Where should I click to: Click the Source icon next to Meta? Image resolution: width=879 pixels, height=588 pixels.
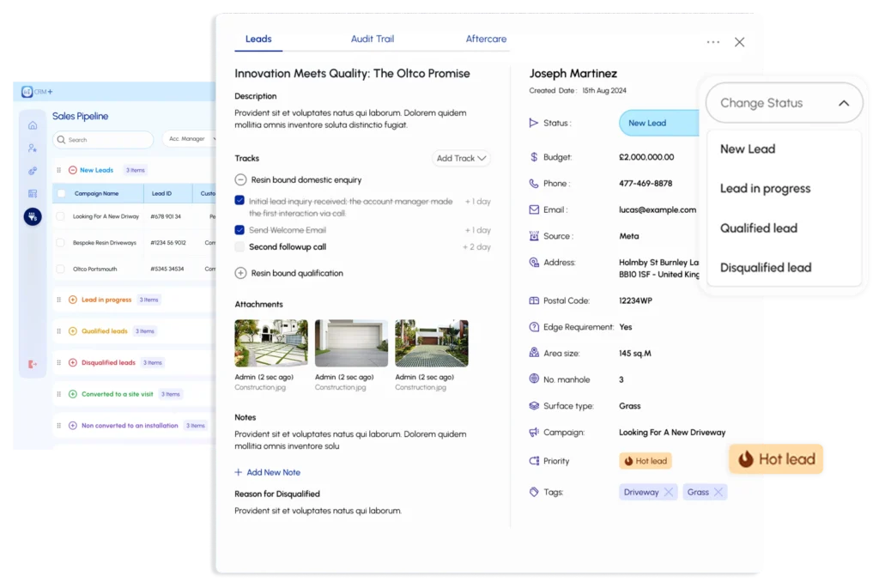pyautogui.click(x=534, y=236)
